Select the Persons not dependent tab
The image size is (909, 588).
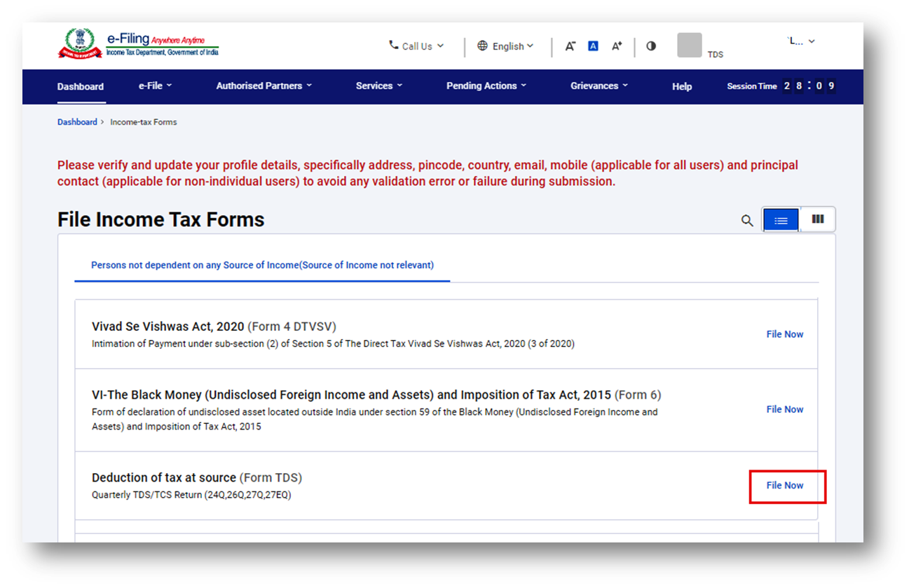[262, 265]
